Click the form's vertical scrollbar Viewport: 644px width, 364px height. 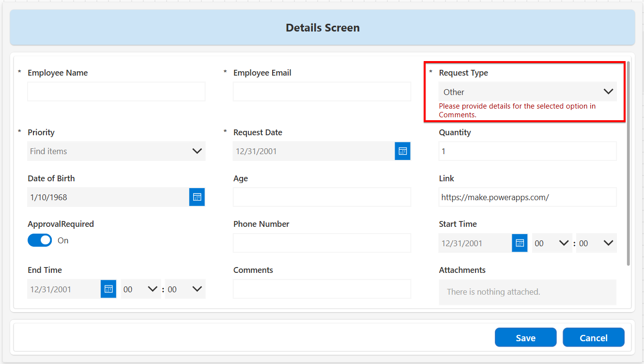tap(629, 163)
